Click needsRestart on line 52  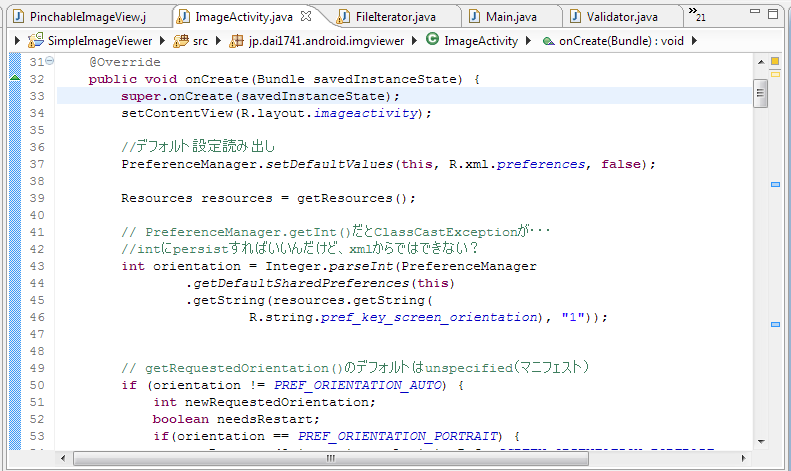click(265, 420)
